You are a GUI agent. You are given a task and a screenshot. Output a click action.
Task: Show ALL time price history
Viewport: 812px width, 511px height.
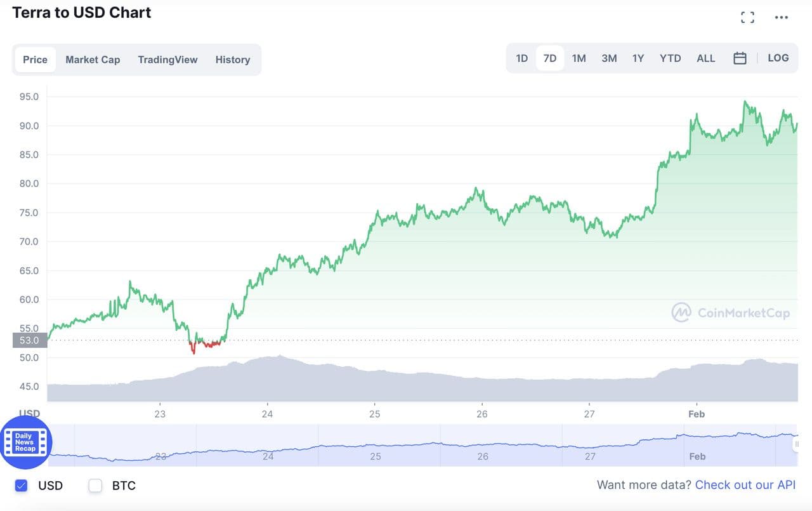(706, 58)
